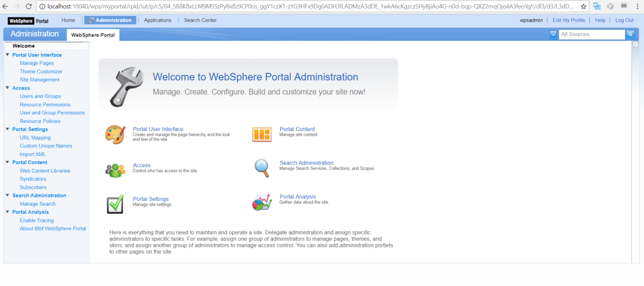Viewport: 644px width, 286px height.
Task: Switch to the Applications menu item
Action: (x=158, y=20)
